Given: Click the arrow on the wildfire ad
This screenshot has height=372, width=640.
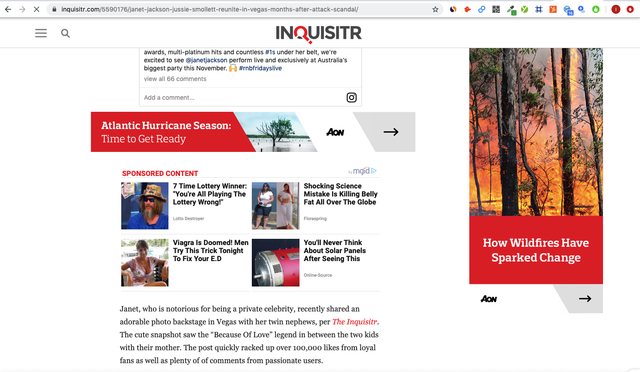Looking at the screenshot, I should 585,299.
